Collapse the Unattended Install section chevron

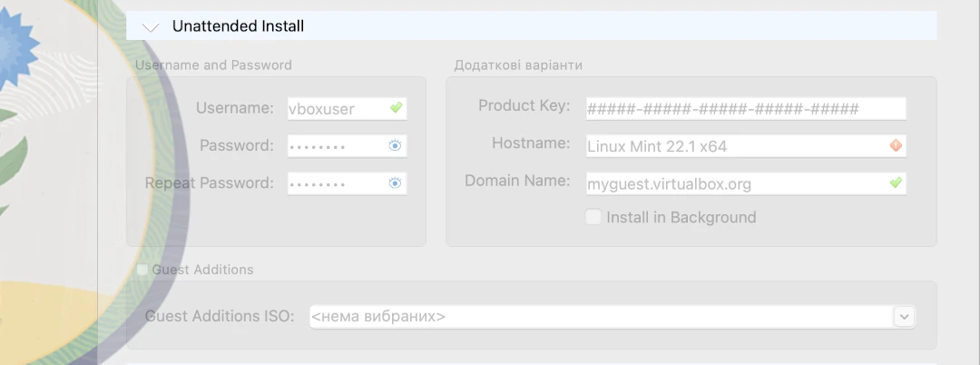point(151,27)
